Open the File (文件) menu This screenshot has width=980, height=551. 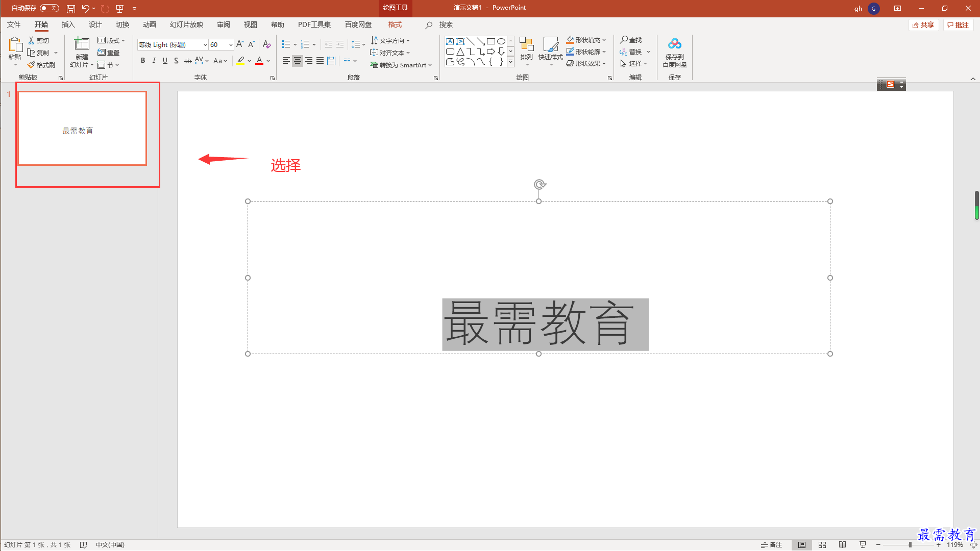coord(14,24)
